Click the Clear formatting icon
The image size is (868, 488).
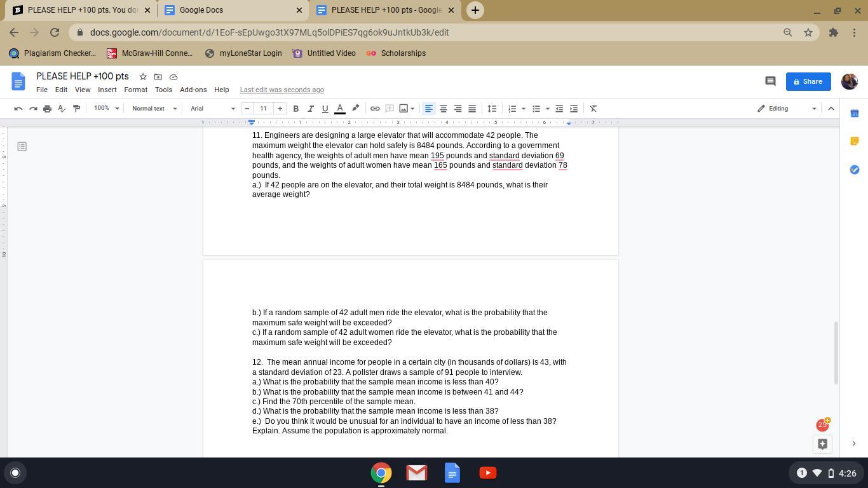pos(593,109)
